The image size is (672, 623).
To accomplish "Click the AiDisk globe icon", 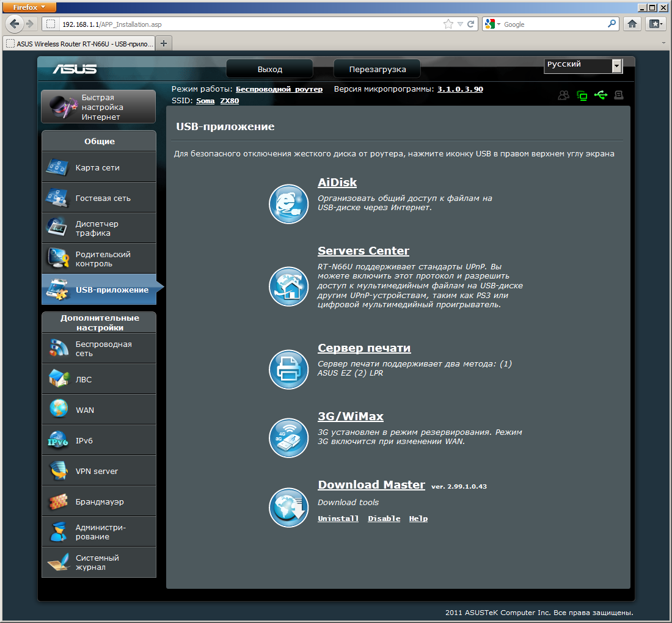I will click(288, 204).
